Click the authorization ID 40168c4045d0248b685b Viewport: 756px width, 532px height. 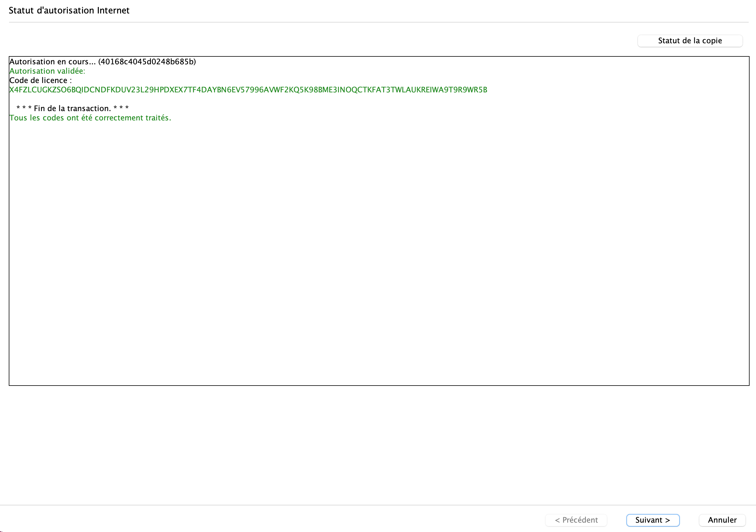pos(147,62)
